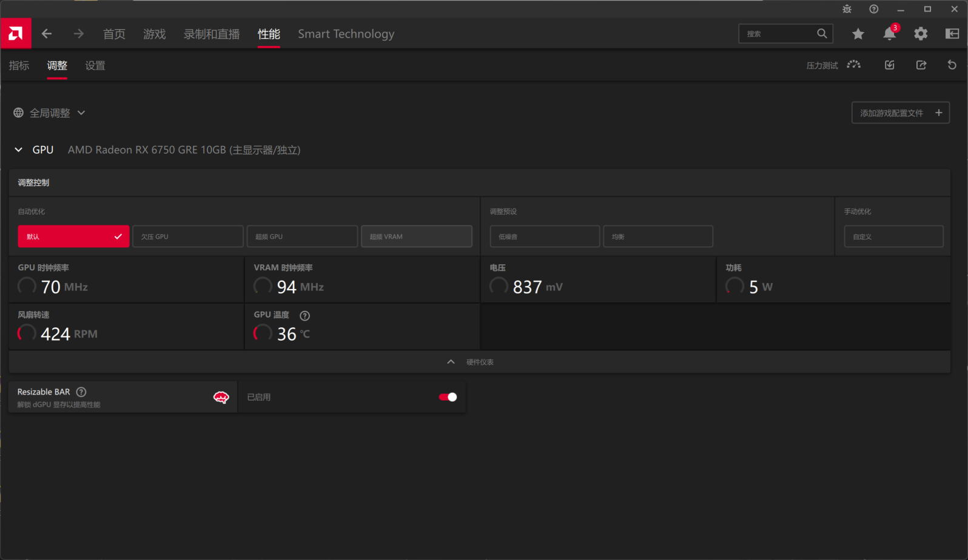Switch to the 指标 tab

click(x=19, y=65)
